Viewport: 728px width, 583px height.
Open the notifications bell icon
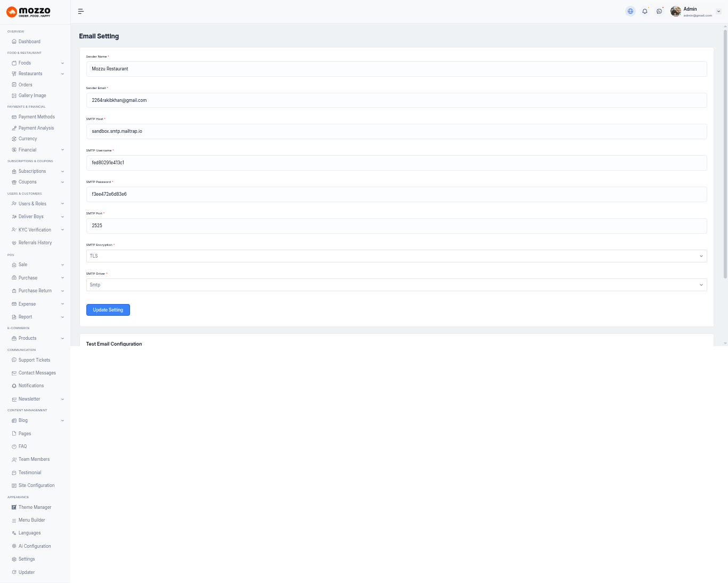tap(645, 11)
